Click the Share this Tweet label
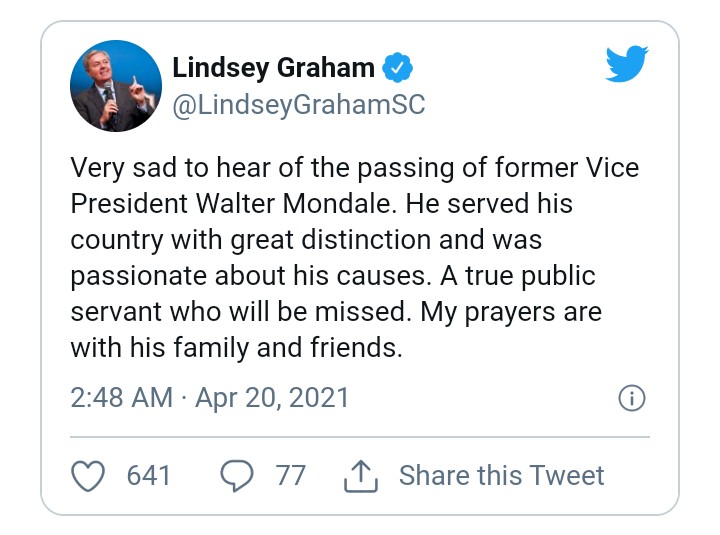This screenshot has width=720, height=535. (x=502, y=475)
